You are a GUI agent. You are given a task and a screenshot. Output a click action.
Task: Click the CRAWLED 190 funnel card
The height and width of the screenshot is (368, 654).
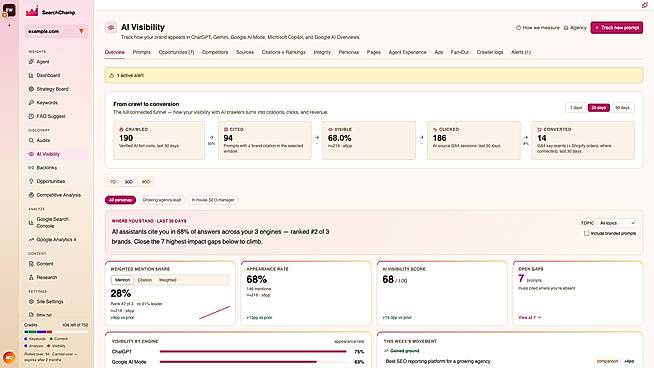click(x=159, y=140)
